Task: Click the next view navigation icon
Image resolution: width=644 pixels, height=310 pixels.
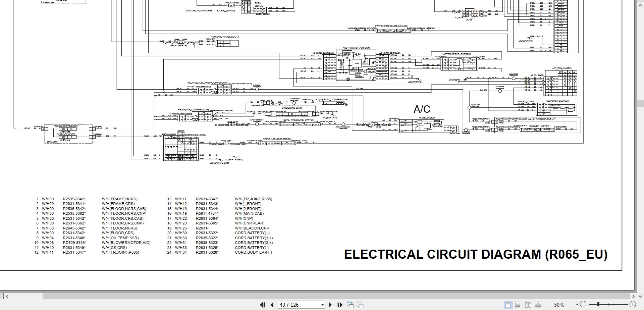Action: (x=360, y=305)
